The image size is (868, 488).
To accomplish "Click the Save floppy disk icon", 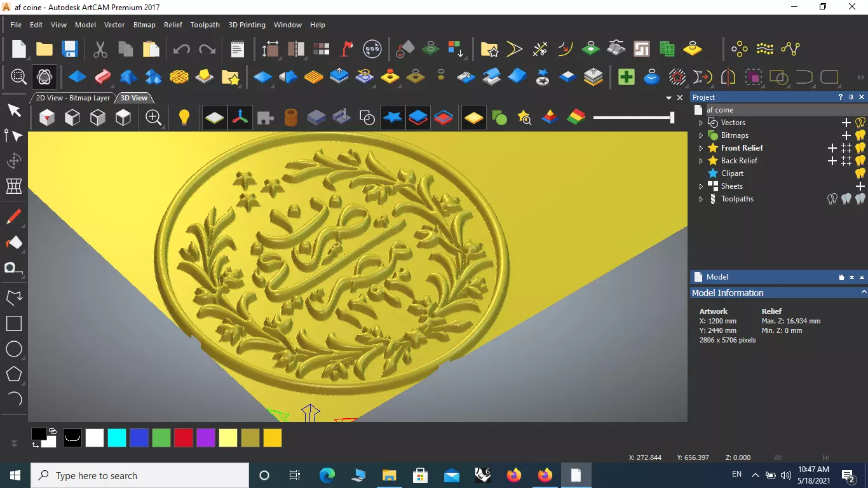I will [69, 49].
